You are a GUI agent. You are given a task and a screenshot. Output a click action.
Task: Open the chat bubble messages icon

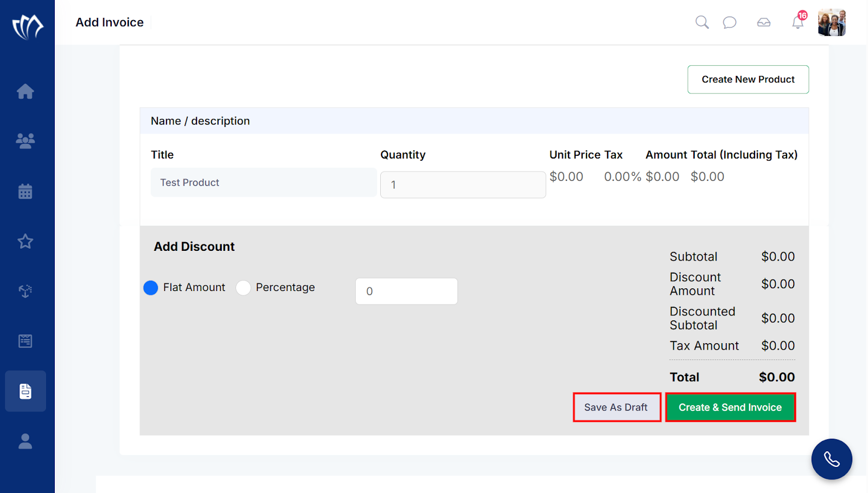tap(730, 22)
